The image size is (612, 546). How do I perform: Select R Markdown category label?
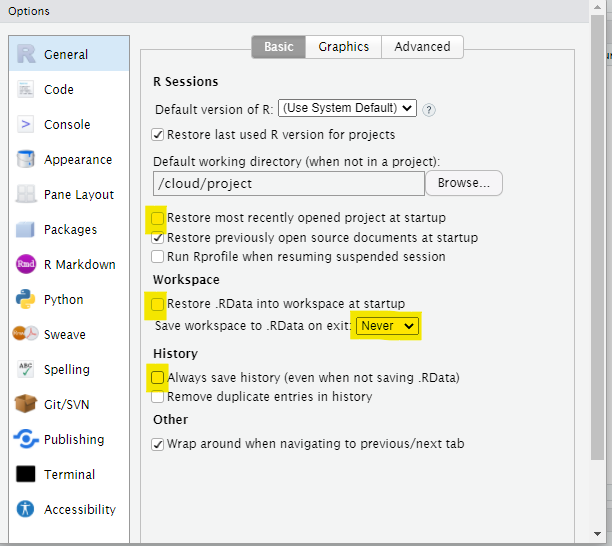coord(80,265)
